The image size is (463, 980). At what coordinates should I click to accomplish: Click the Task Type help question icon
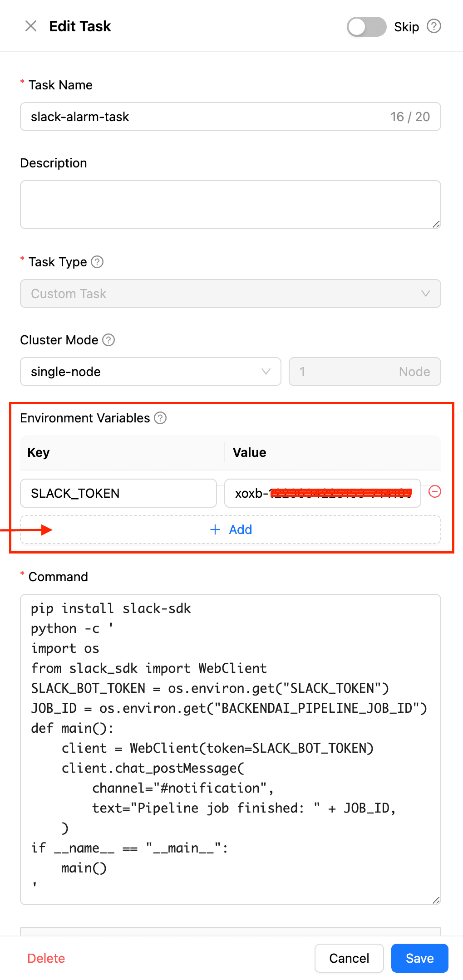(x=97, y=262)
